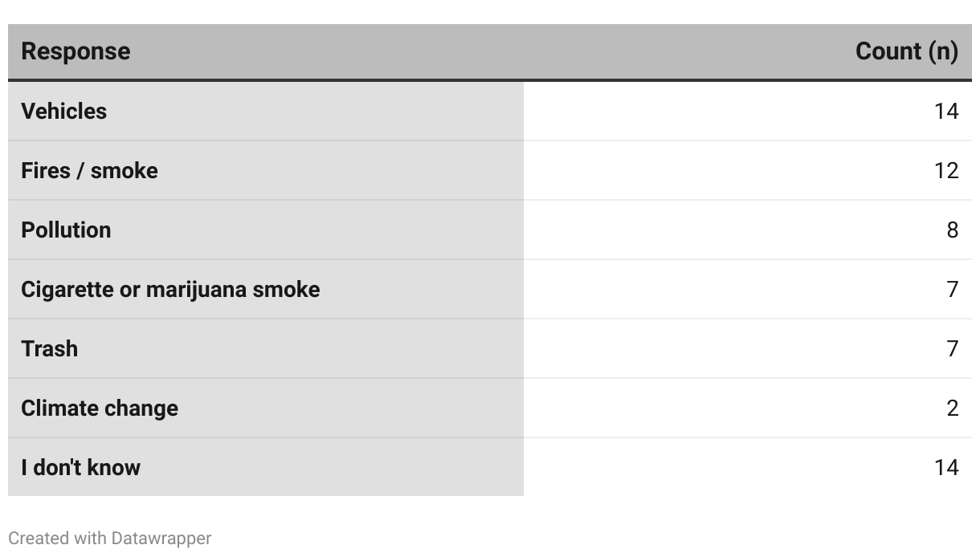Select the Pollution row label
Screen dimensions: 980x557
(66, 230)
